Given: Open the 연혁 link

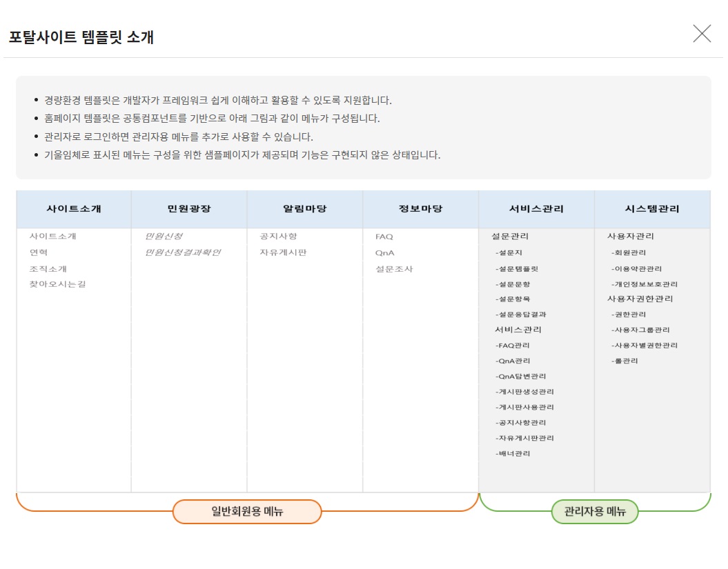Looking at the screenshot, I should 39,252.
